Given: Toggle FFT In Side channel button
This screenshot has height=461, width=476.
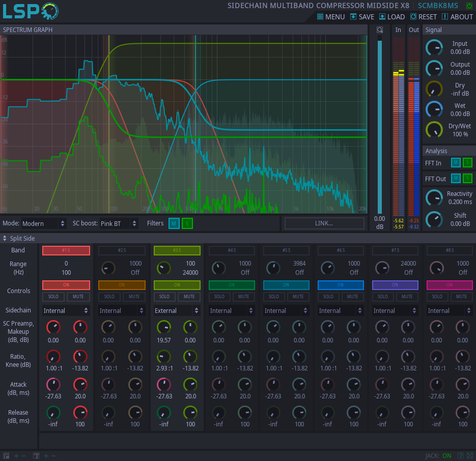Looking at the screenshot, I should point(467,163).
